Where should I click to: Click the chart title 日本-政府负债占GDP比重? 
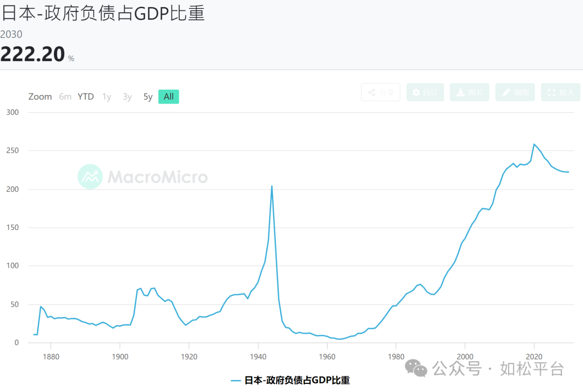[103, 13]
